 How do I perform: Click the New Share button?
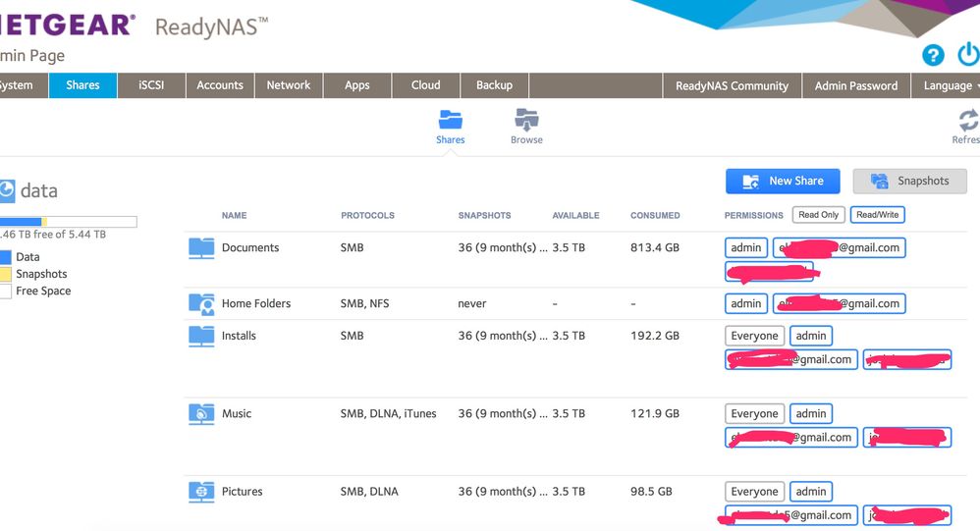click(783, 182)
